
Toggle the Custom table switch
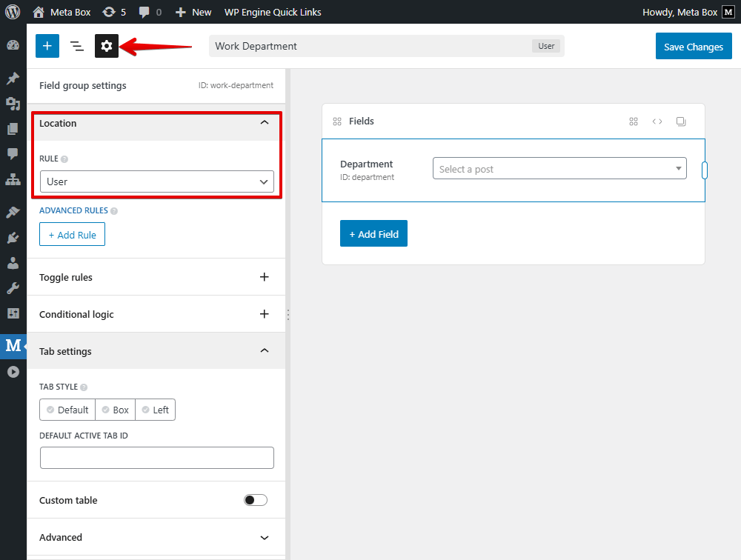[256, 500]
